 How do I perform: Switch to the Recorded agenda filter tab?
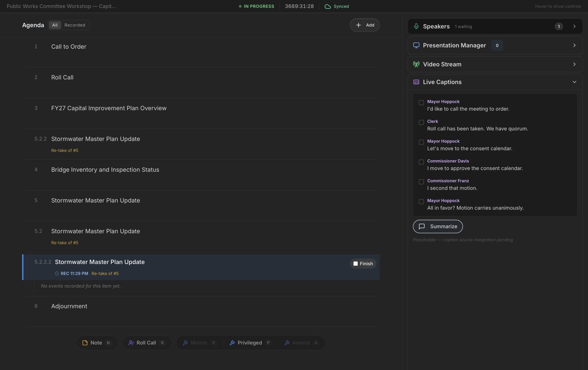point(75,25)
